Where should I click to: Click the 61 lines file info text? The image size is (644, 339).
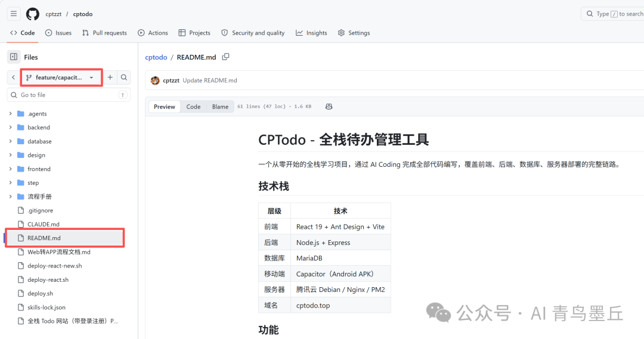[274, 106]
